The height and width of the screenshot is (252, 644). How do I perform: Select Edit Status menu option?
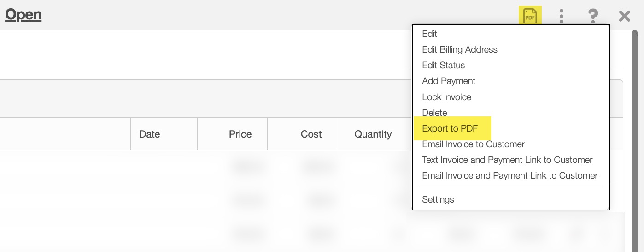click(443, 65)
